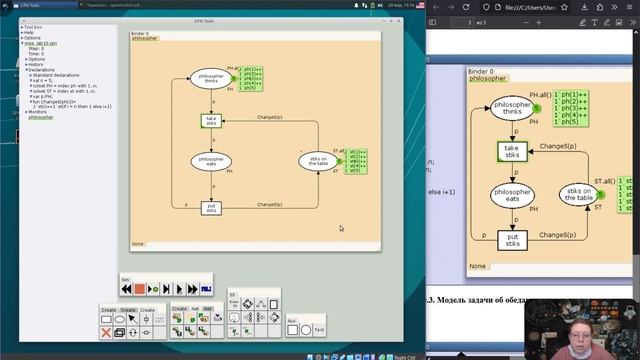Expand Standard declarations entry
640x360 pixels.
click(31, 75)
